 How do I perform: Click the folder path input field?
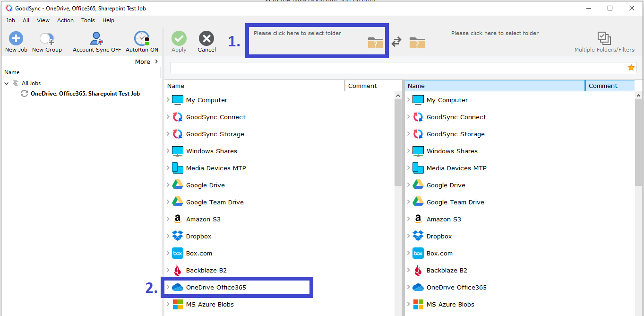point(397,68)
